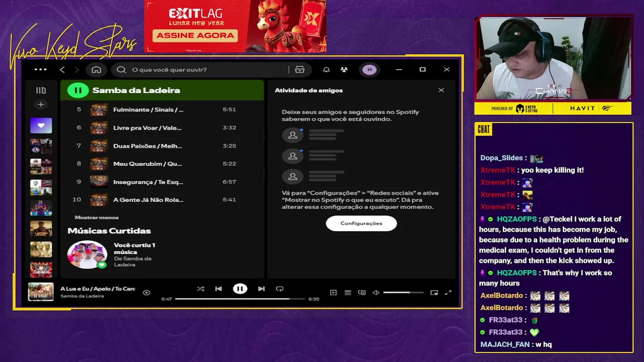Open friend activity icon in top bar
The width and height of the screenshot is (644, 362).
pos(344,69)
